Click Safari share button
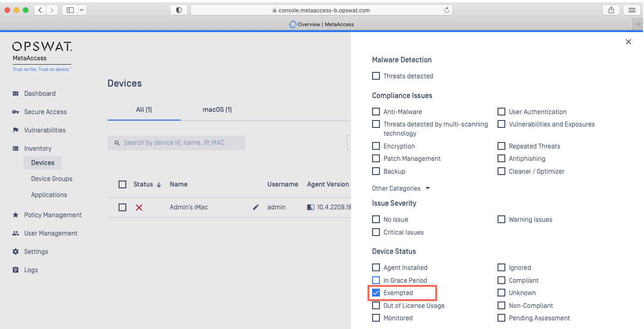 [611, 10]
